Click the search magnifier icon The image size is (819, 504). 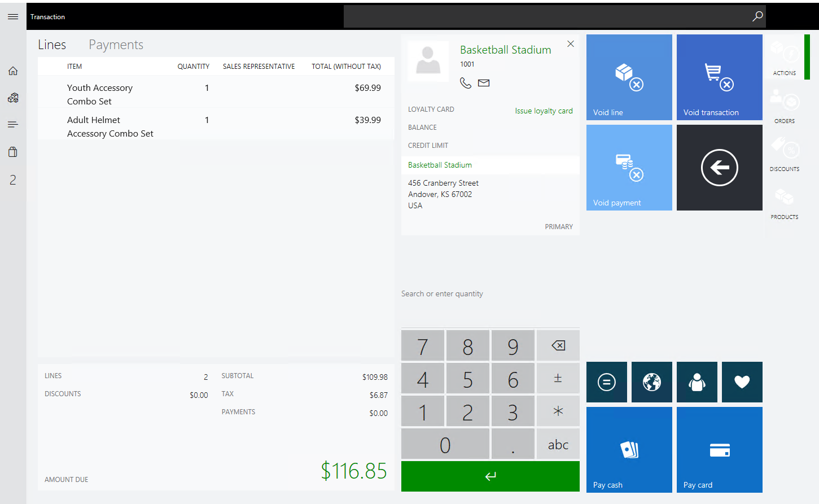click(757, 16)
